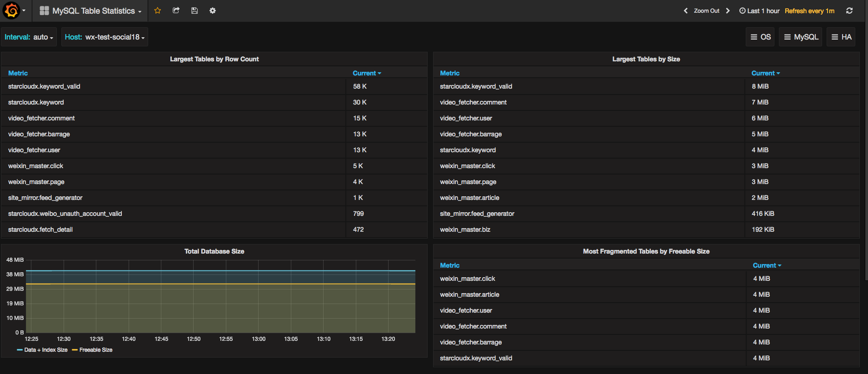The width and height of the screenshot is (868, 374).
Task: Click weixin_master.biz in Tables by Size
Action: pos(465,229)
